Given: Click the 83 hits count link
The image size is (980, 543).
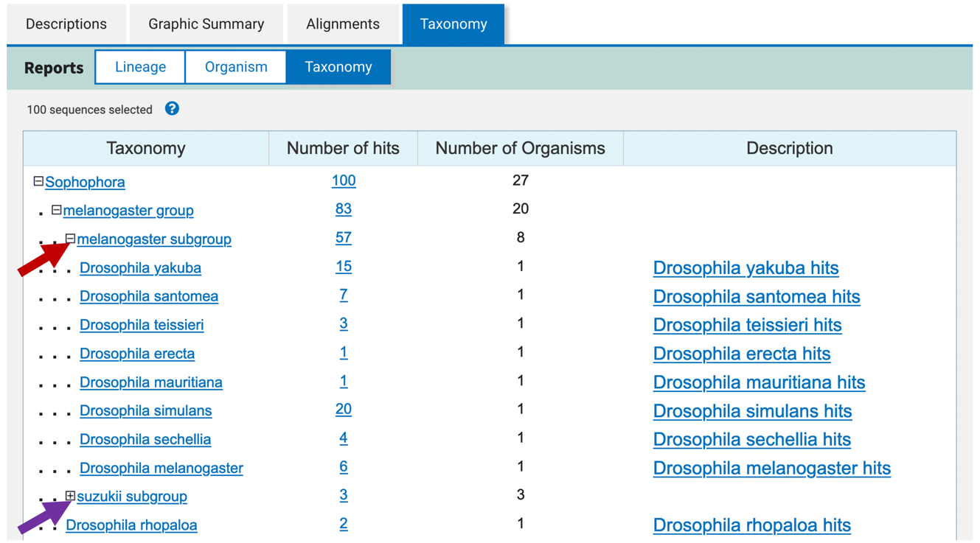Looking at the screenshot, I should (344, 209).
